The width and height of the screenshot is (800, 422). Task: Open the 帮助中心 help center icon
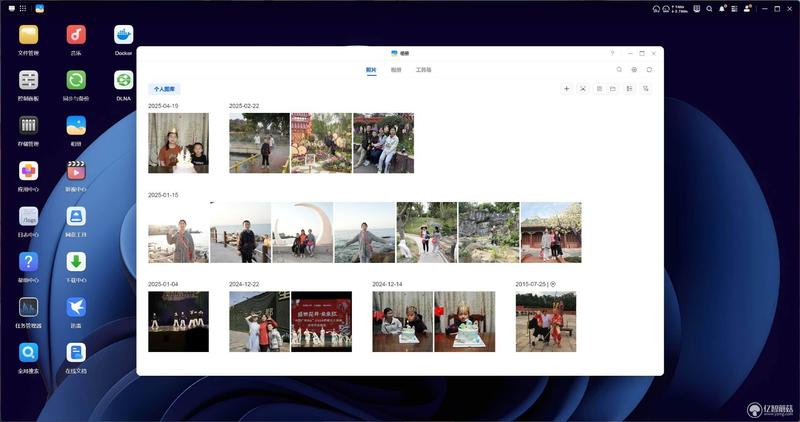[29, 262]
